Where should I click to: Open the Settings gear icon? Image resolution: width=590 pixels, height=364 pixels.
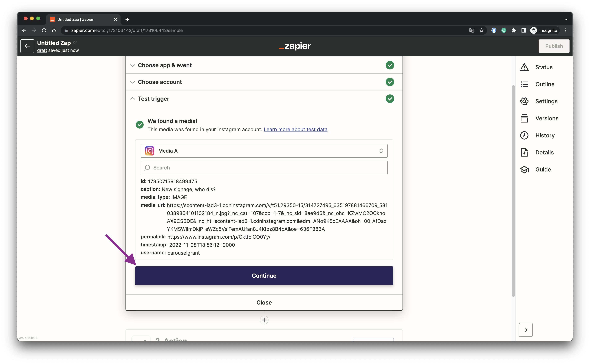pos(524,101)
